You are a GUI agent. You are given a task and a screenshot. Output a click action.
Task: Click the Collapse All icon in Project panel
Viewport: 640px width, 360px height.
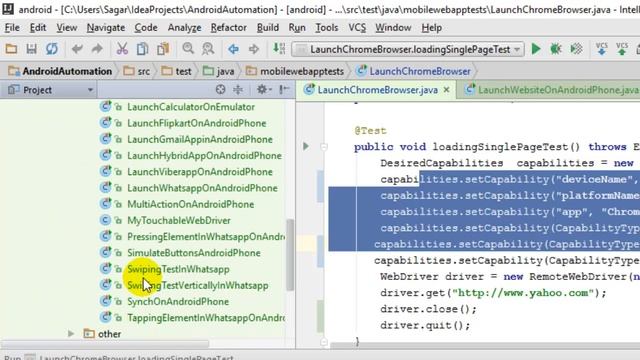(238, 89)
